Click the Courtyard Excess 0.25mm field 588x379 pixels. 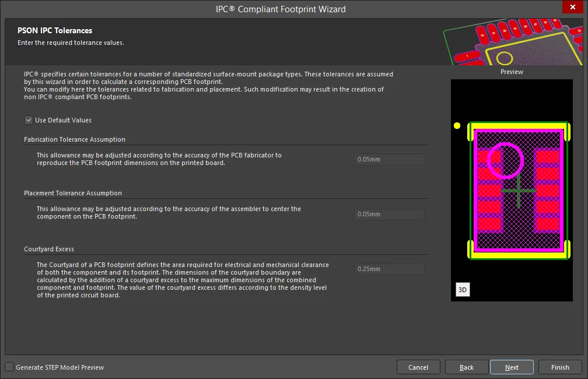click(389, 269)
